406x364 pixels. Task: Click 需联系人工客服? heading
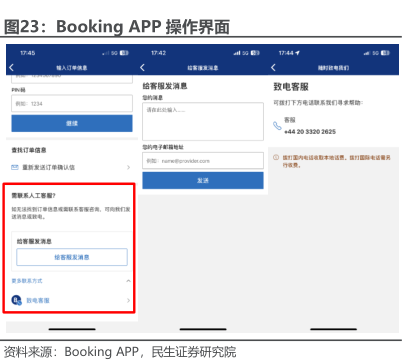point(34,196)
